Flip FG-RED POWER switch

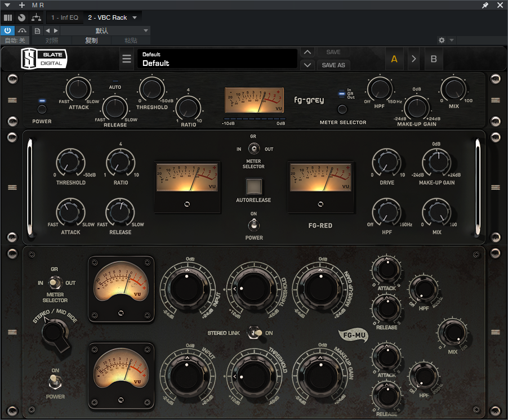pyautogui.click(x=253, y=225)
